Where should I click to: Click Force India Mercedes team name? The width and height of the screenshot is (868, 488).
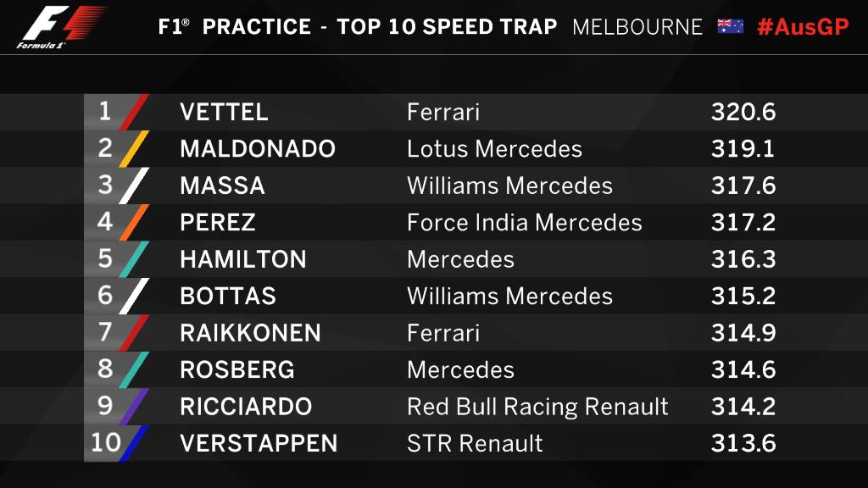click(x=525, y=223)
